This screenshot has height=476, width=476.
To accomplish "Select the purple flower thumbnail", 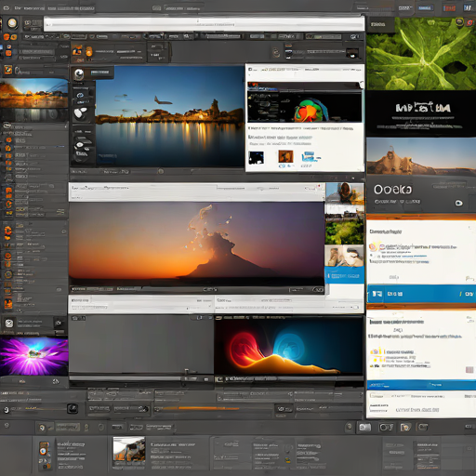I will [x=34, y=356].
